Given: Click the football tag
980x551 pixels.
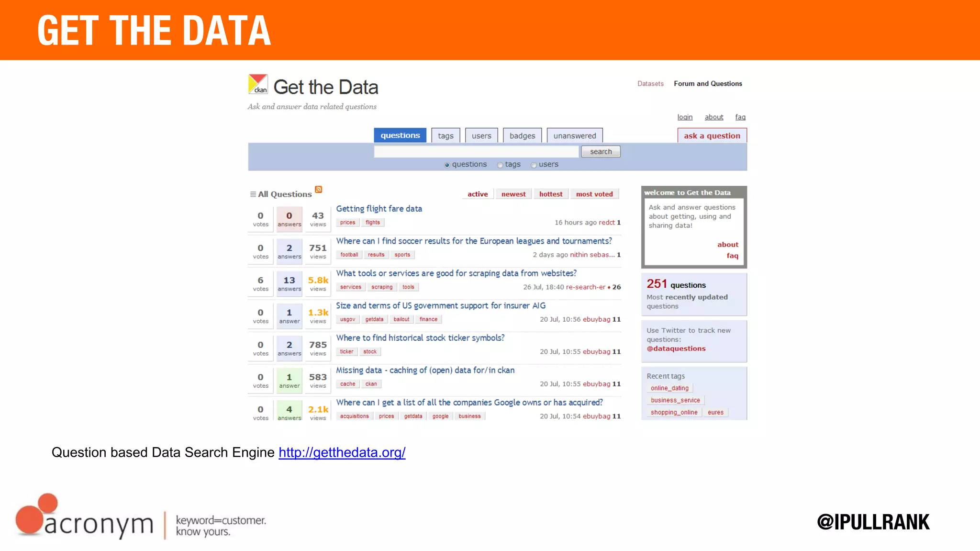Looking at the screenshot, I should pos(349,255).
